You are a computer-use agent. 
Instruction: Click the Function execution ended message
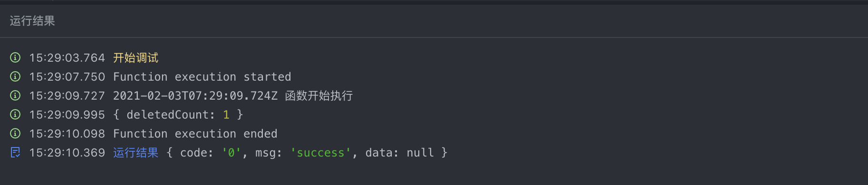coord(195,134)
